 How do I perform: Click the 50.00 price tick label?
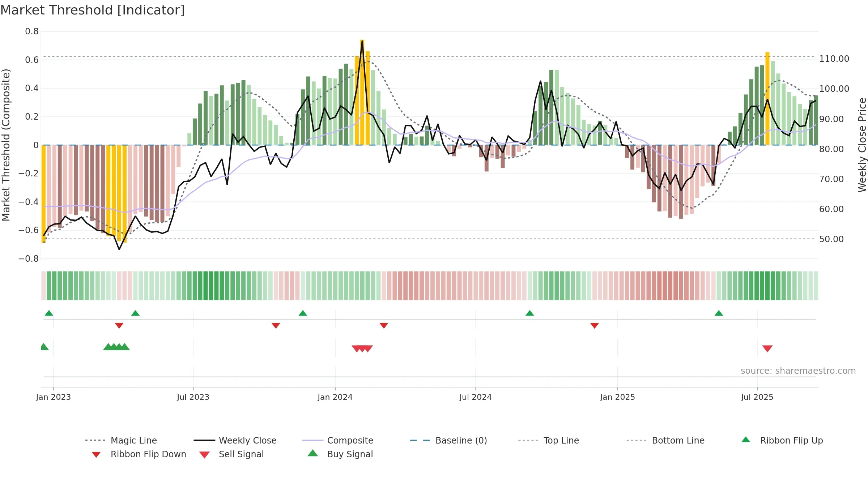(831, 239)
